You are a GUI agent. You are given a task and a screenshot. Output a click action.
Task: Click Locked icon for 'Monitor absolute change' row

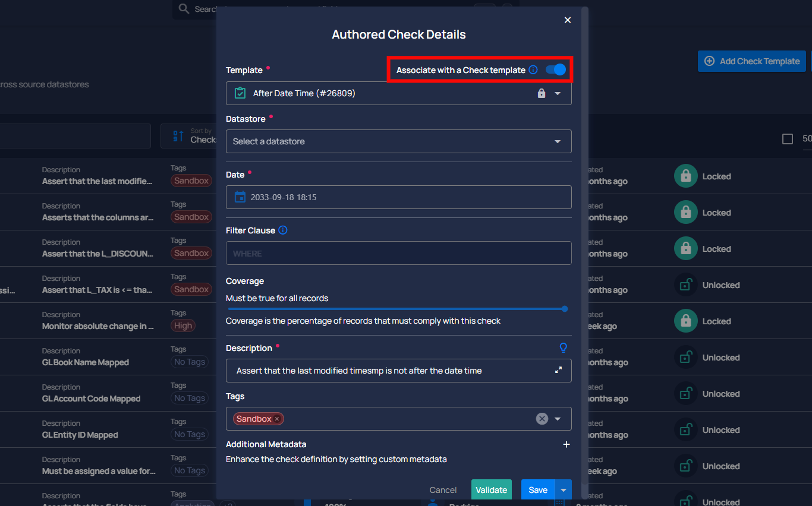click(685, 321)
